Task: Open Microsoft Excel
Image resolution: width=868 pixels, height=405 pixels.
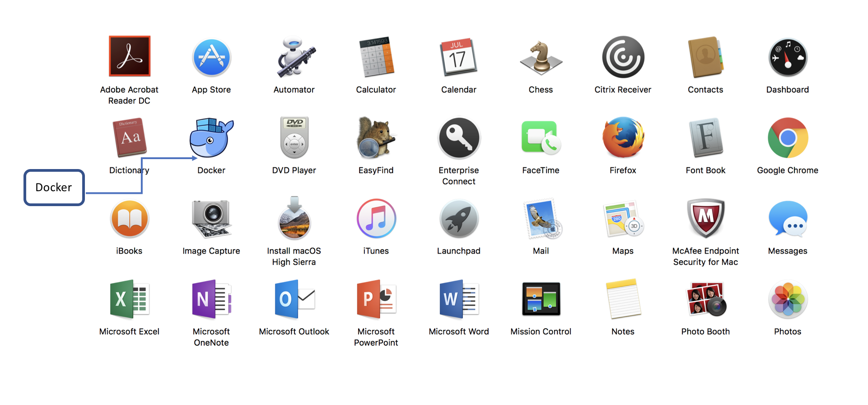Action: (129, 299)
